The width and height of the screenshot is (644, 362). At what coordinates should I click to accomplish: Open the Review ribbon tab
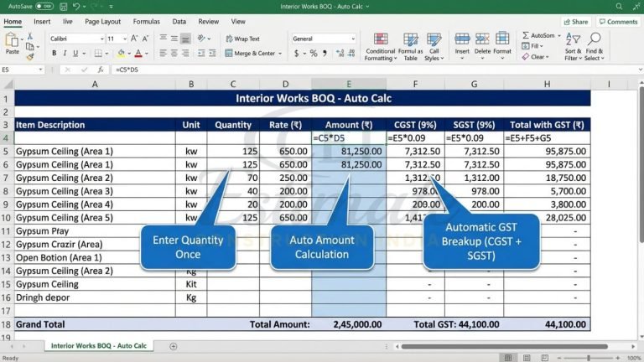pyautogui.click(x=208, y=22)
